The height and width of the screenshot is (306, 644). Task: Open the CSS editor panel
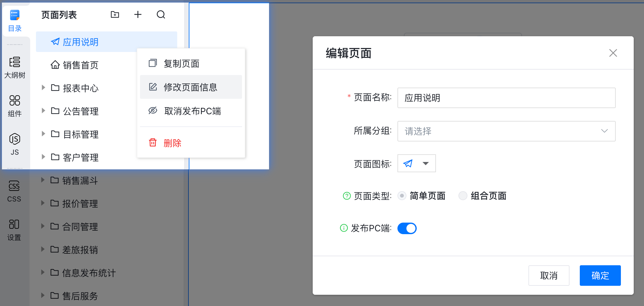pos(14,191)
